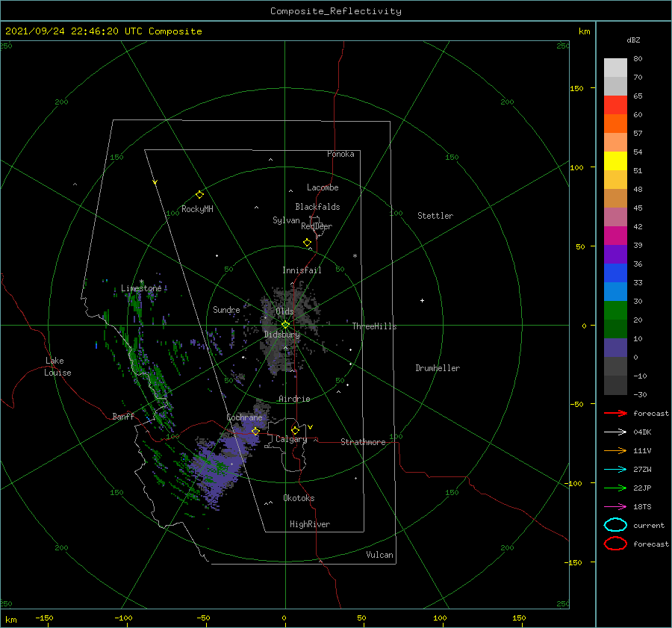
Task: Click the ThreeHills label
Action: pos(374,326)
